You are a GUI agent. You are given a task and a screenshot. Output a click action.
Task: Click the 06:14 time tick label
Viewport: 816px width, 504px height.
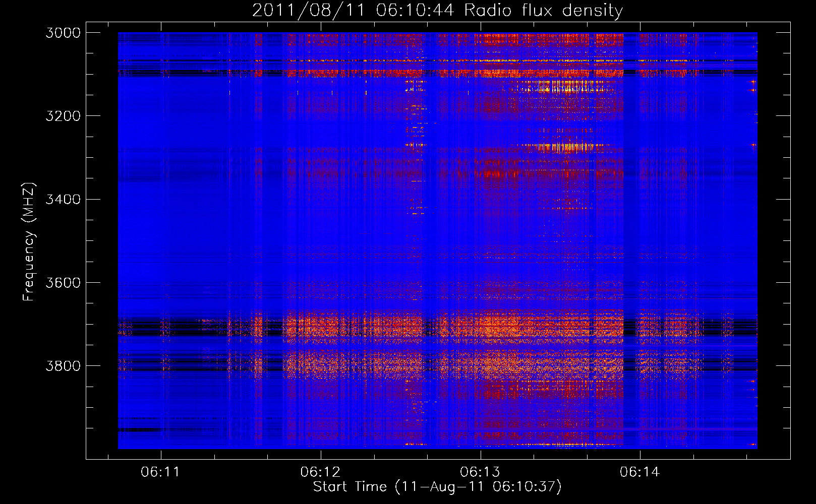[640, 472]
